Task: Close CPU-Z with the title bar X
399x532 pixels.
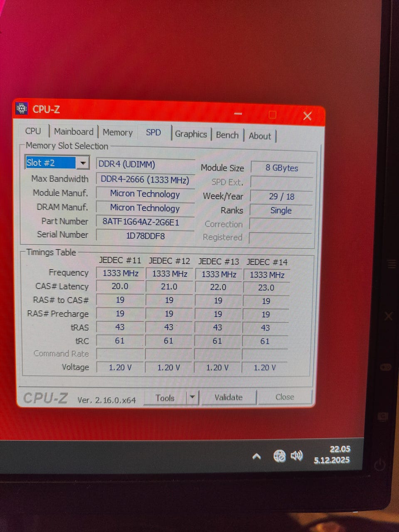Action: click(307, 116)
